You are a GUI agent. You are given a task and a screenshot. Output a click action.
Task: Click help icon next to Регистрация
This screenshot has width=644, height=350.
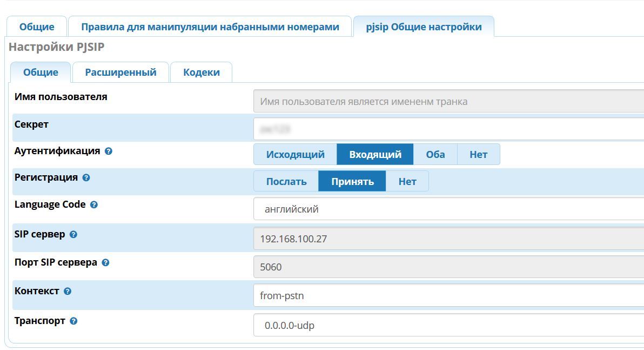point(86,177)
